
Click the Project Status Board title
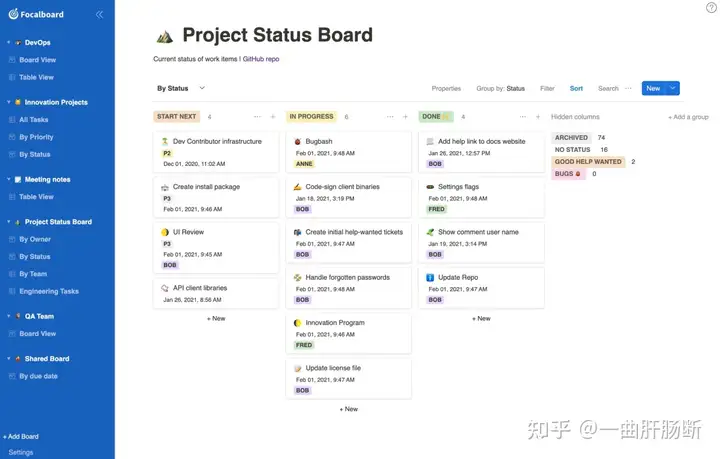click(277, 35)
